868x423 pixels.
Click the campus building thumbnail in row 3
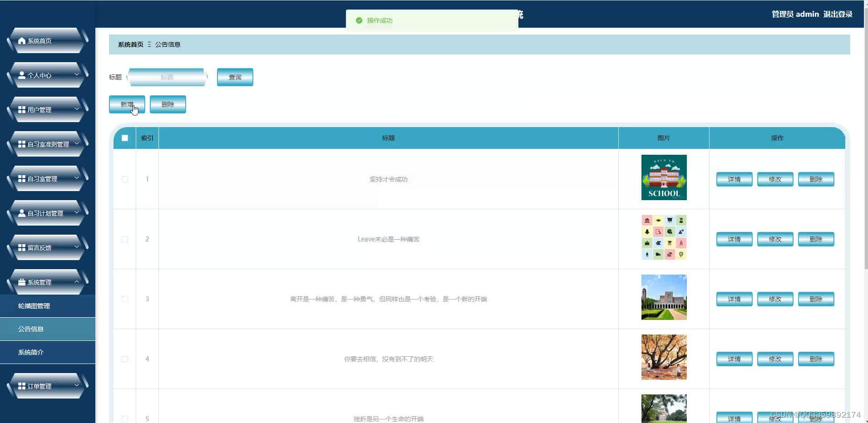664,297
